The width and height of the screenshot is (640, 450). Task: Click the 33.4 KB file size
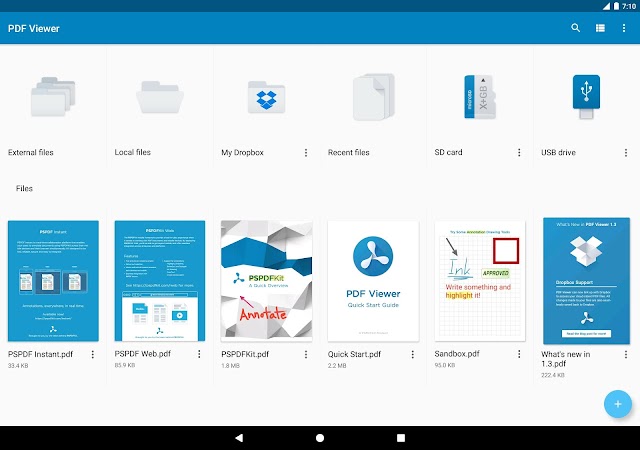(18, 365)
